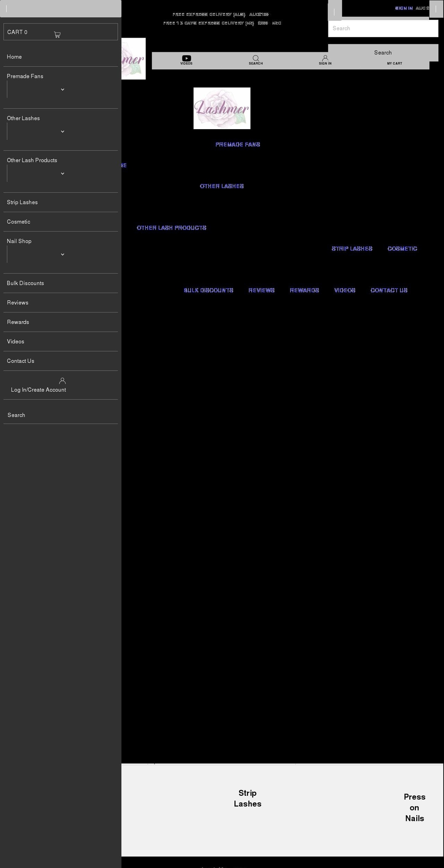444x868 pixels.
Task: Click the gray Search button under input
Action: click(x=383, y=53)
